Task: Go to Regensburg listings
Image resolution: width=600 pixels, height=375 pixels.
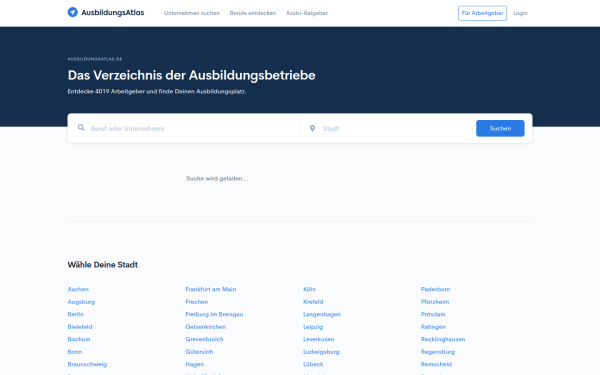Action: (438, 352)
